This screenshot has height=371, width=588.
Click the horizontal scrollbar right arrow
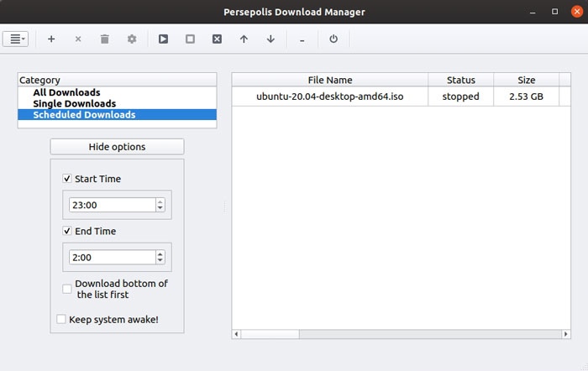pos(566,334)
